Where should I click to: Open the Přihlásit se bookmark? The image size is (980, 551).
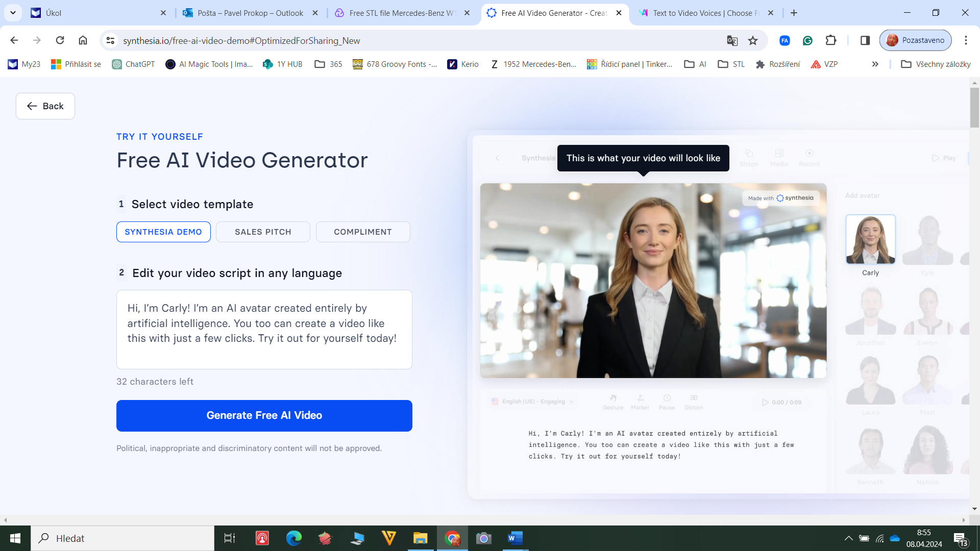[76, 64]
